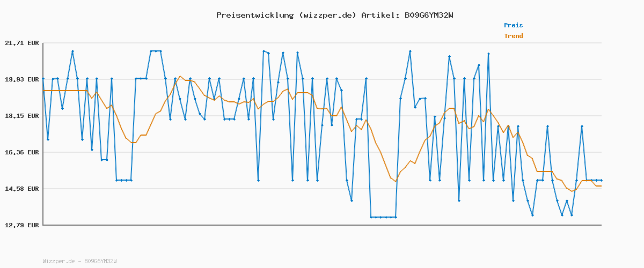The image size is (644, 268).
Task: Click the flat blue minimum segment mid-chart
Action: point(383,217)
